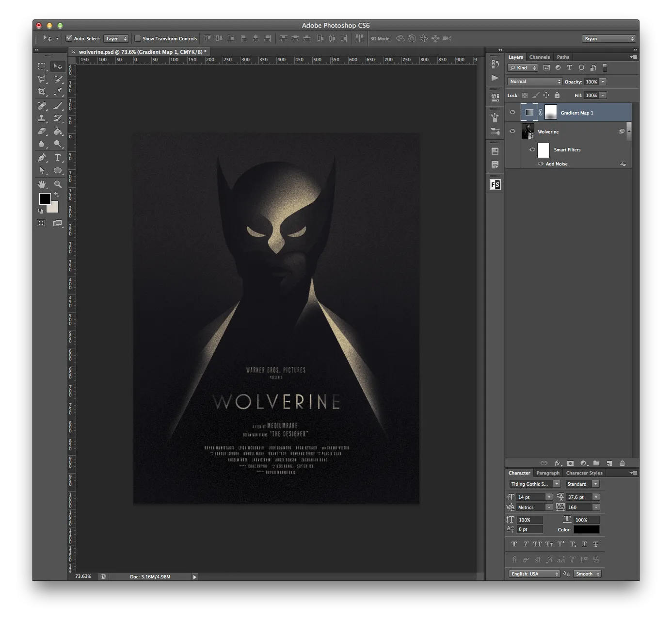
Task: Open the Normal blend mode dropdown
Action: (x=535, y=82)
